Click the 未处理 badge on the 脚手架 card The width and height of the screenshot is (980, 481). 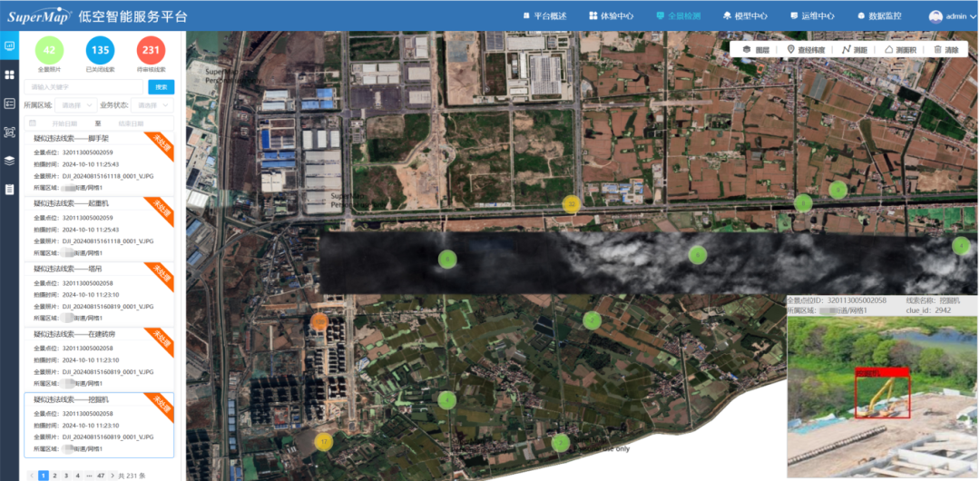click(x=160, y=144)
